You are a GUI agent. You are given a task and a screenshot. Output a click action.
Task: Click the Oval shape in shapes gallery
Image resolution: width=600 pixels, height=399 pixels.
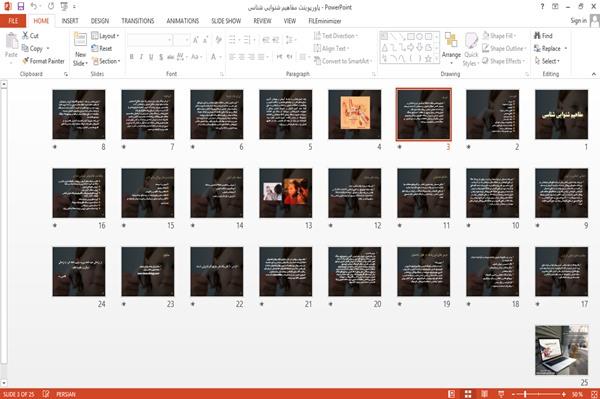click(420, 36)
